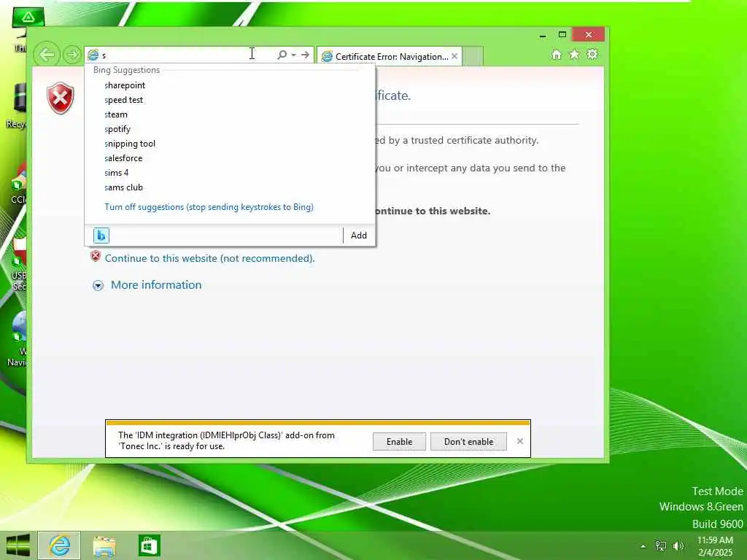This screenshot has height=560, width=747.
Task: Click Turn off suggestions link
Action: click(209, 207)
